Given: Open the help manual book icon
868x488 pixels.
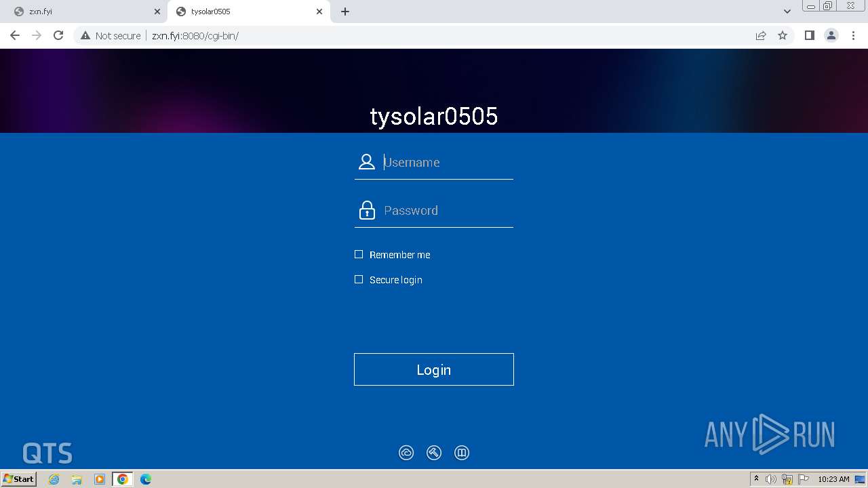Looking at the screenshot, I should tap(462, 453).
